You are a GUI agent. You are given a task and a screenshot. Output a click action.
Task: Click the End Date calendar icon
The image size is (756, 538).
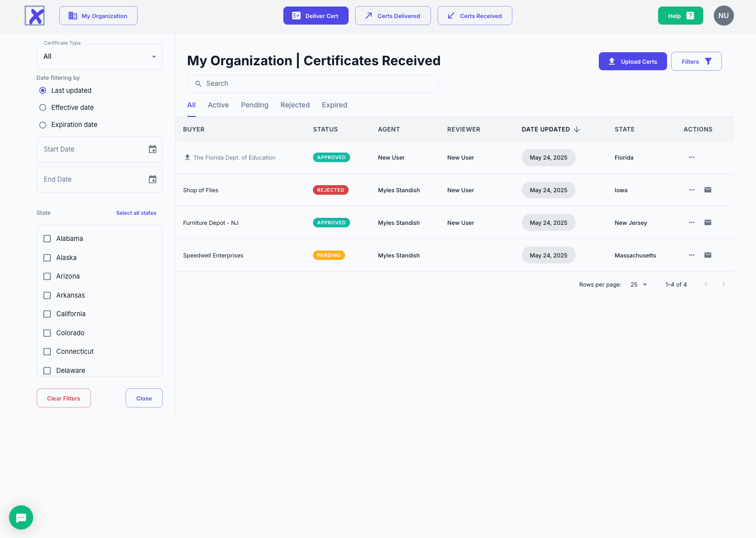pyautogui.click(x=153, y=179)
